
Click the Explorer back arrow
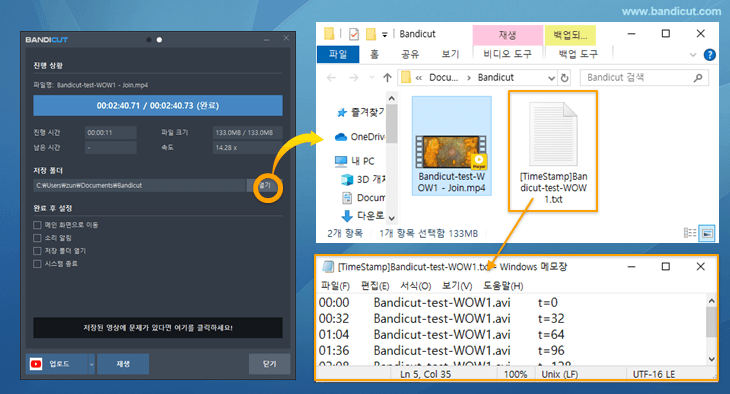(x=331, y=78)
